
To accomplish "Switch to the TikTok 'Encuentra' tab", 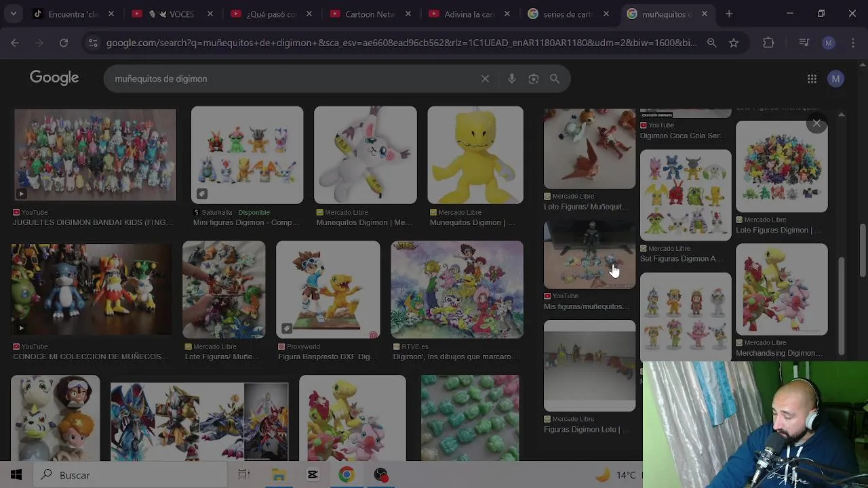I will [x=75, y=14].
